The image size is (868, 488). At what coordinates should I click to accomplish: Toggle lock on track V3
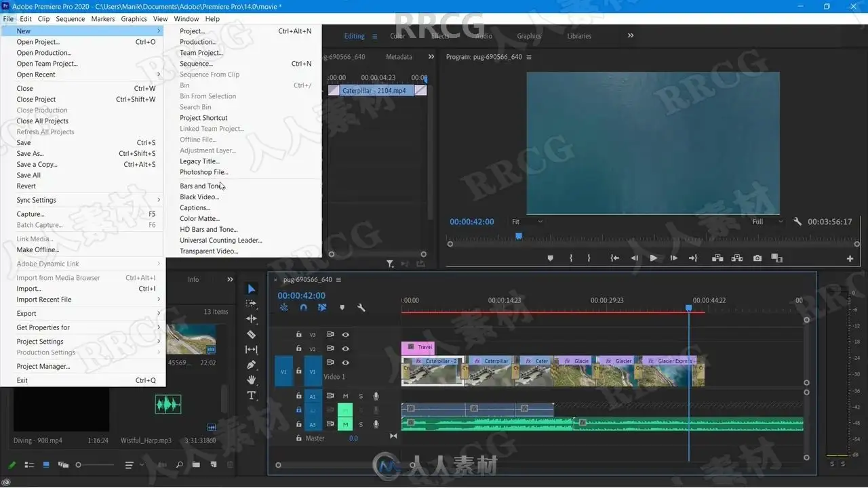tap(298, 334)
